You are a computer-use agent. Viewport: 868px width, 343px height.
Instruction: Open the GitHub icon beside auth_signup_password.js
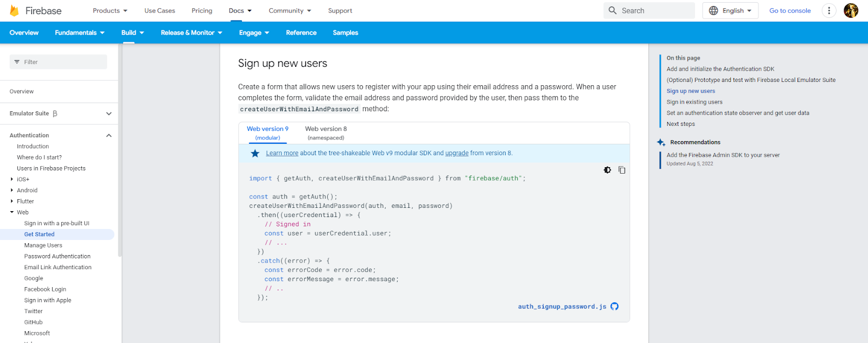pyautogui.click(x=614, y=307)
